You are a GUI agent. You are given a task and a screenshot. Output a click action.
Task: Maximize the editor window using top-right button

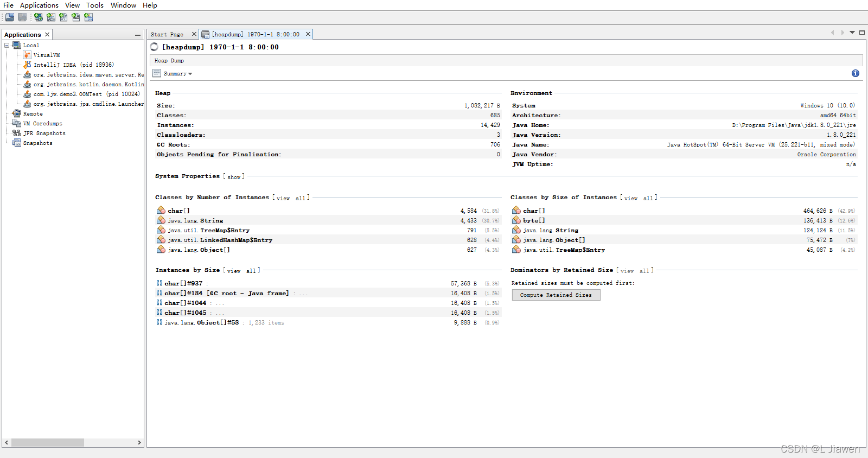pos(862,33)
